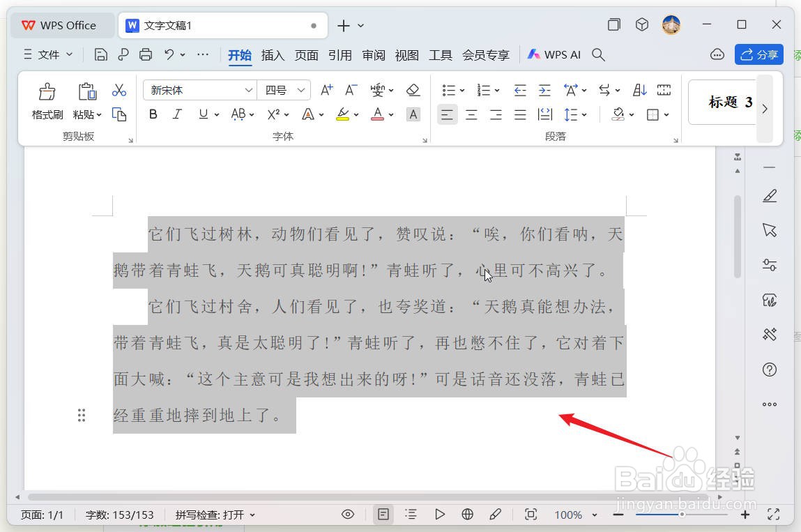The image size is (801, 532).
Task: Switch to the 视图 tab
Action: [406, 54]
